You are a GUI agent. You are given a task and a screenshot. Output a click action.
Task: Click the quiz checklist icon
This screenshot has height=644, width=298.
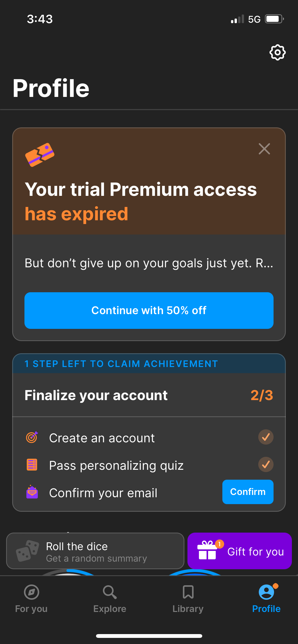click(32, 465)
